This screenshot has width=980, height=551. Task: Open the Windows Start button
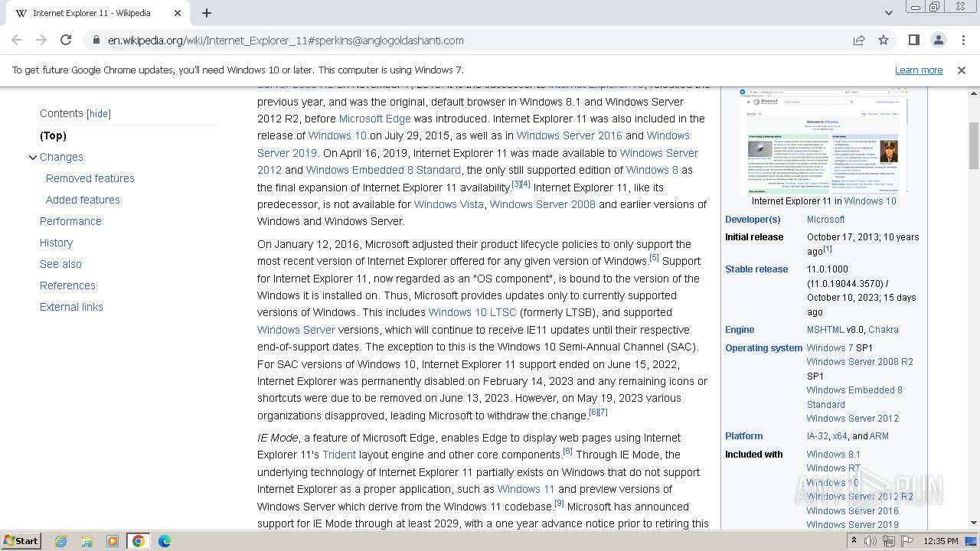click(21, 541)
